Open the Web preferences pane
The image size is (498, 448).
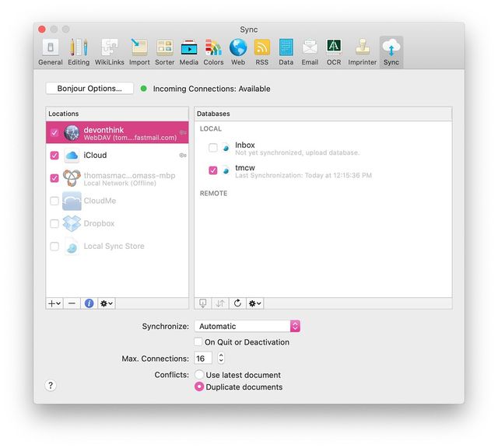click(238, 52)
